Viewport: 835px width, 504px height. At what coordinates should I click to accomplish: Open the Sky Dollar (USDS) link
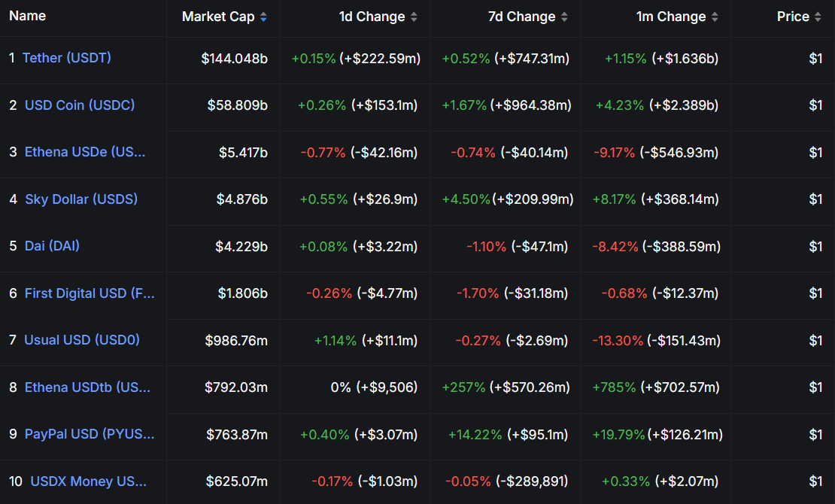tap(81, 199)
